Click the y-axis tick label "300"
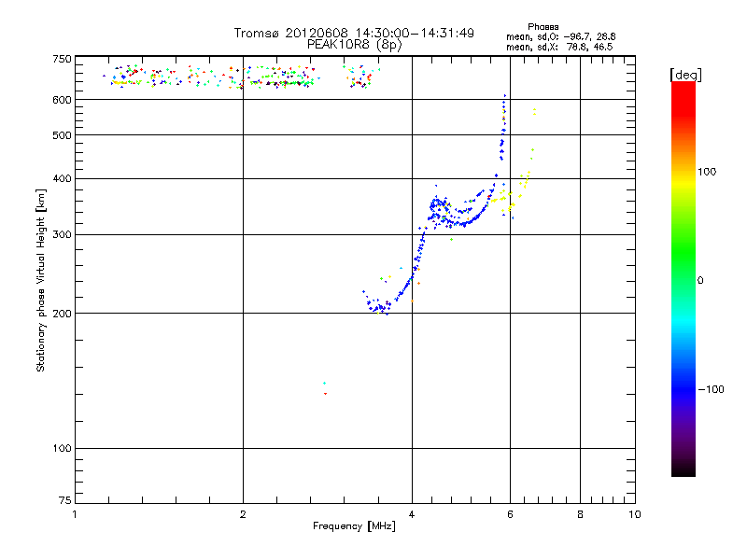This screenshot has width=747, height=560. pos(62,235)
